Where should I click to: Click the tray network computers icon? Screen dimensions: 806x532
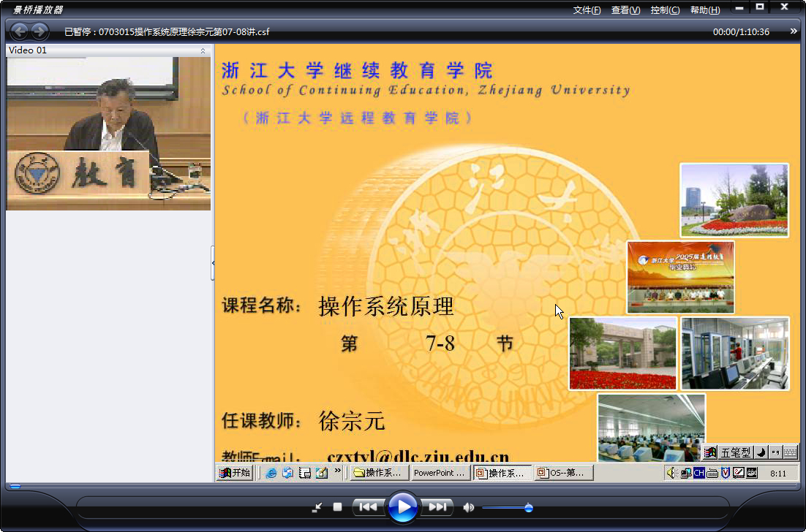685,473
